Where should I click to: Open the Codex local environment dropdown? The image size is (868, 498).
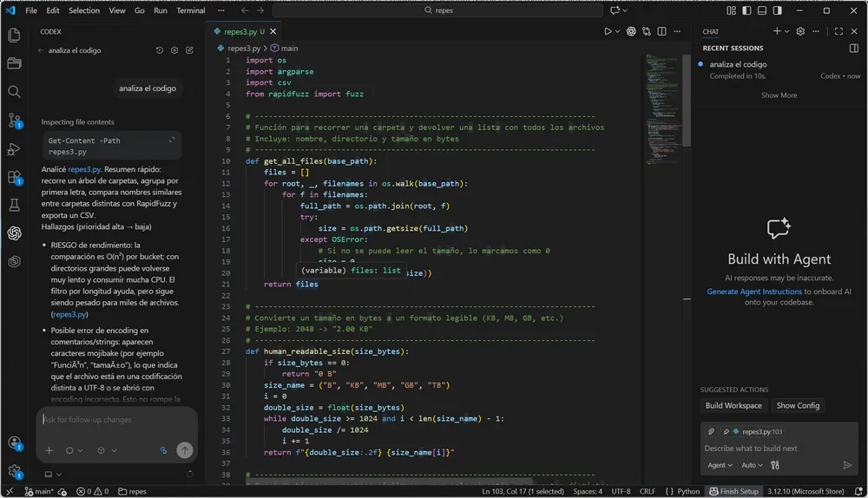(53, 475)
